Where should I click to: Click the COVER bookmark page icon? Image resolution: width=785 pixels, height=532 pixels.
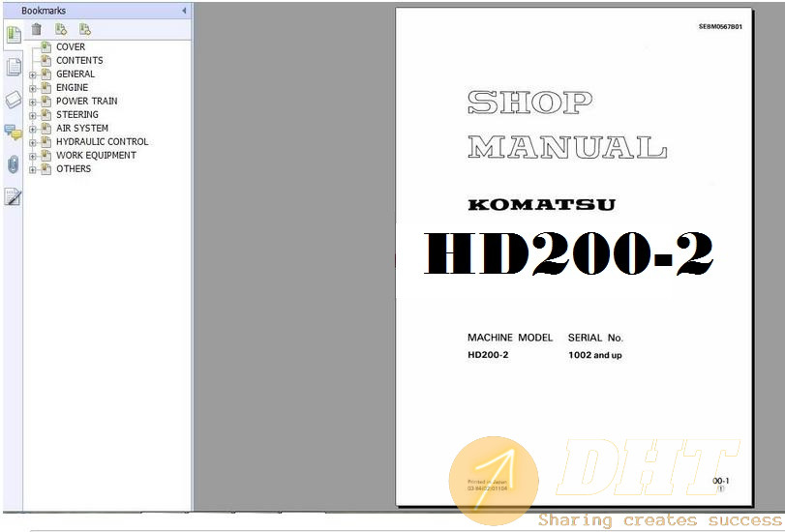point(46,47)
